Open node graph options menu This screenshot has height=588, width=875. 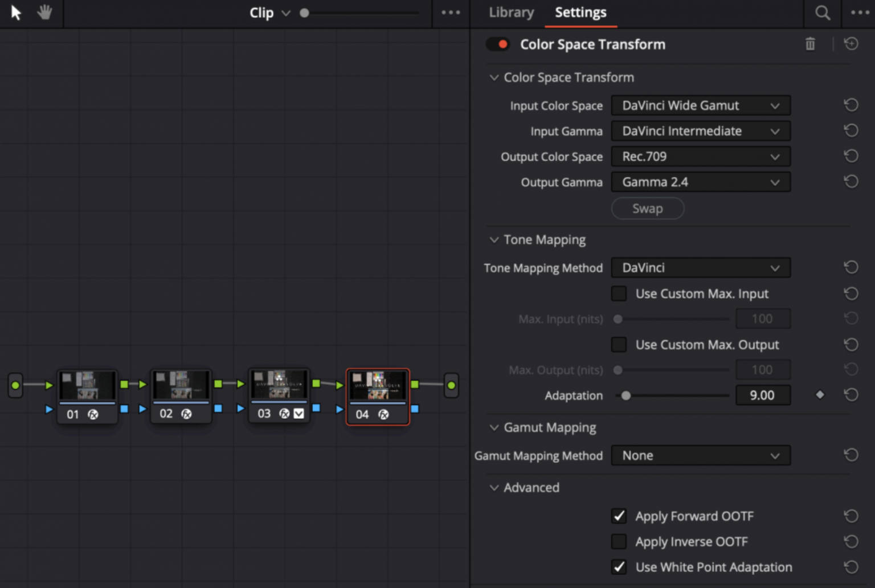click(x=451, y=13)
